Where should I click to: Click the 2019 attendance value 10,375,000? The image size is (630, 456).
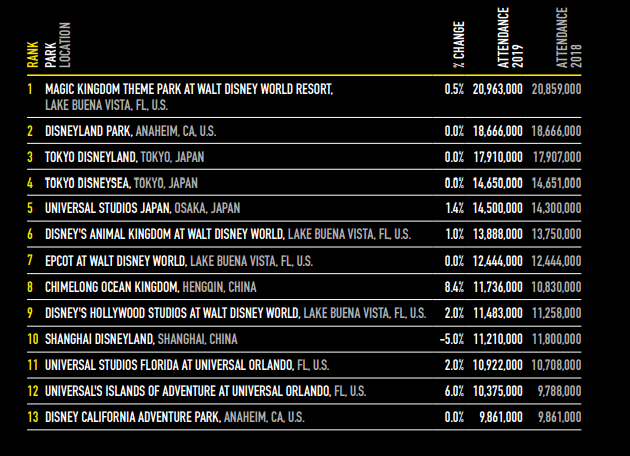[x=498, y=391]
